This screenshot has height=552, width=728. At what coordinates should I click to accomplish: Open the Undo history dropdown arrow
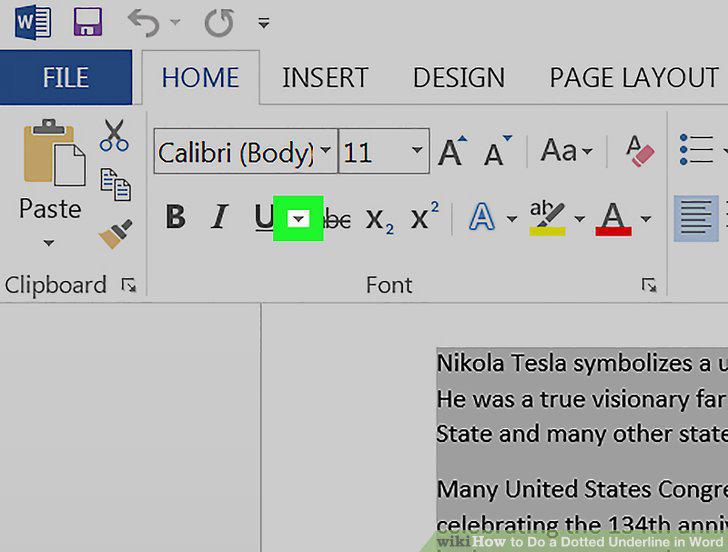tap(175, 22)
